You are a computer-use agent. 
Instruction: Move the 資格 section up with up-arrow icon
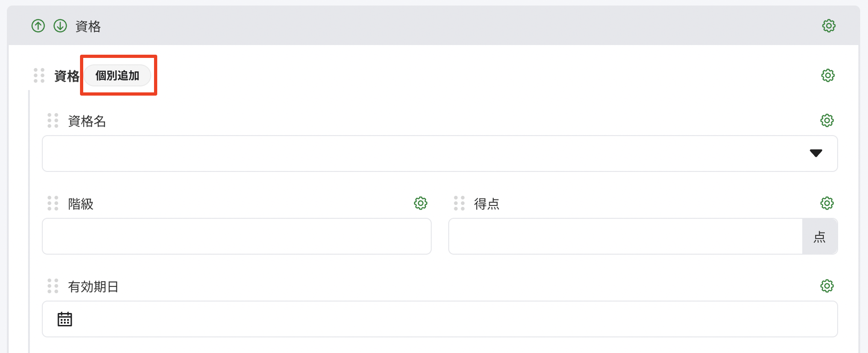pyautogui.click(x=38, y=26)
